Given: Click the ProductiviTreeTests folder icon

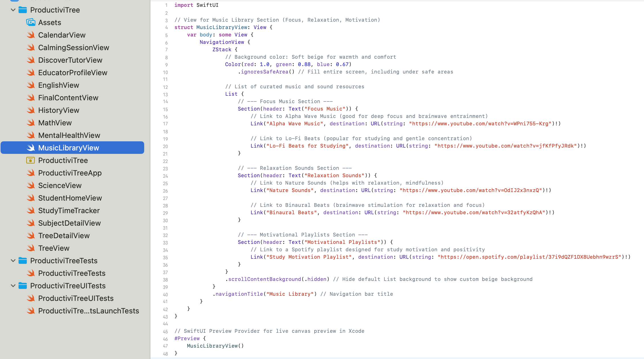Looking at the screenshot, I should click(23, 260).
